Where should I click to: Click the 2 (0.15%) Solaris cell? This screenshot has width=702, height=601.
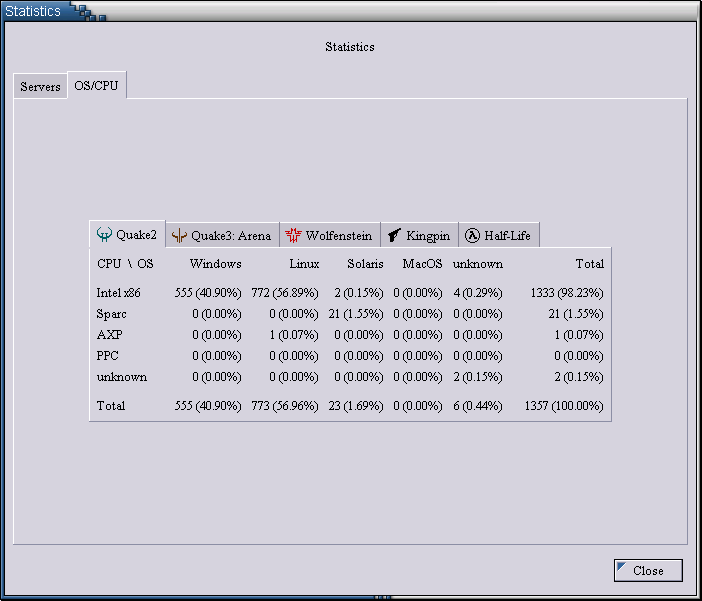coord(359,293)
